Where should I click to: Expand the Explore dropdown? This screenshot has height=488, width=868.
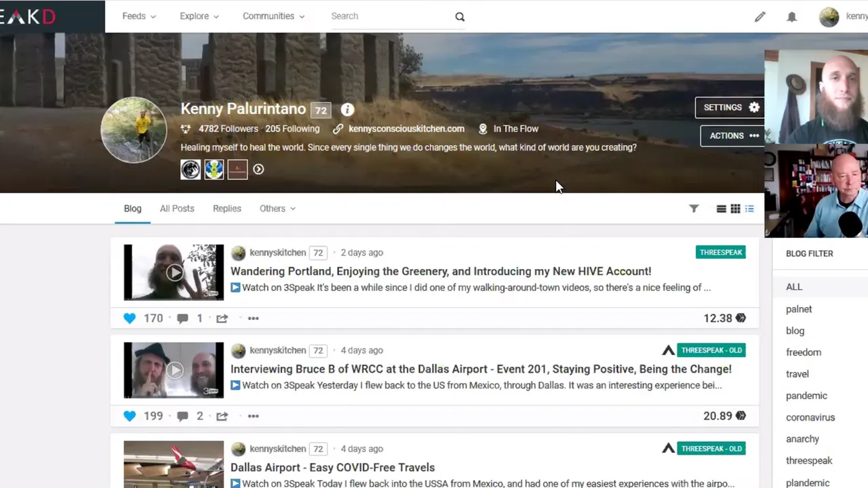(x=199, y=16)
